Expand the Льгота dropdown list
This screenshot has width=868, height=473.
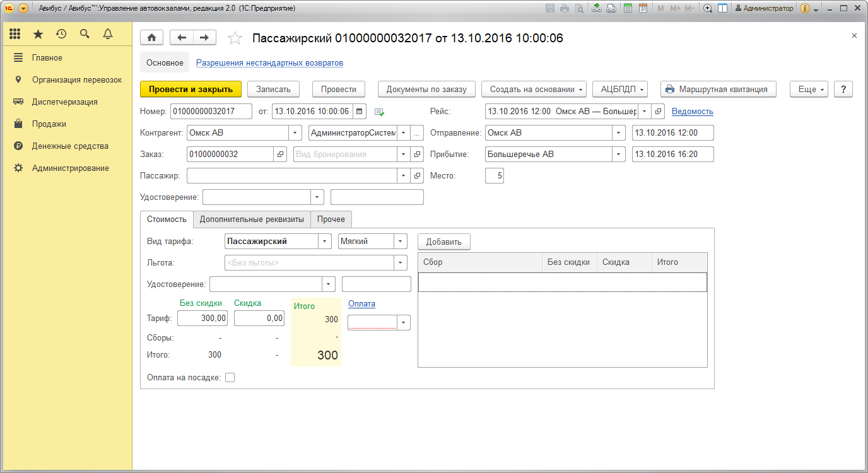tap(400, 263)
